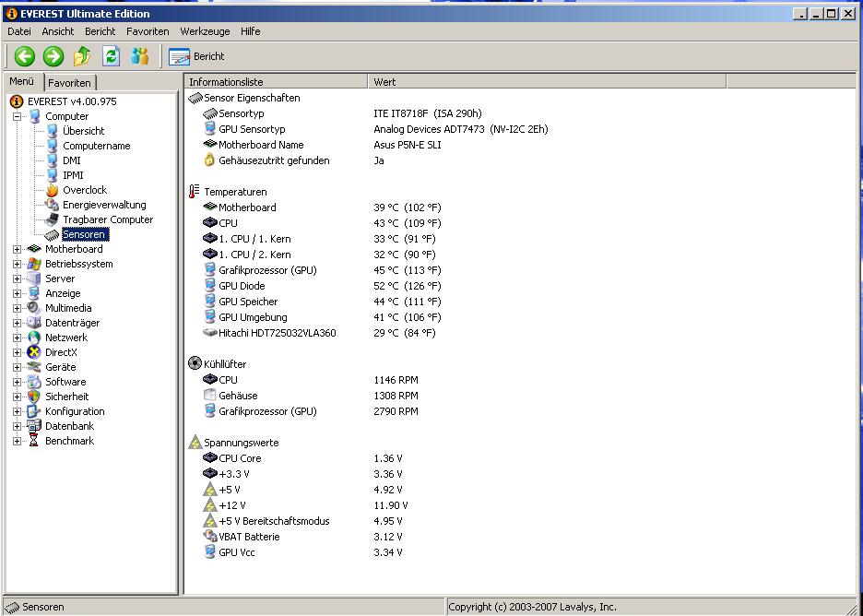Expand the Konfiguration tree node
This screenshot has height=616, width=863.
[18, 412]
